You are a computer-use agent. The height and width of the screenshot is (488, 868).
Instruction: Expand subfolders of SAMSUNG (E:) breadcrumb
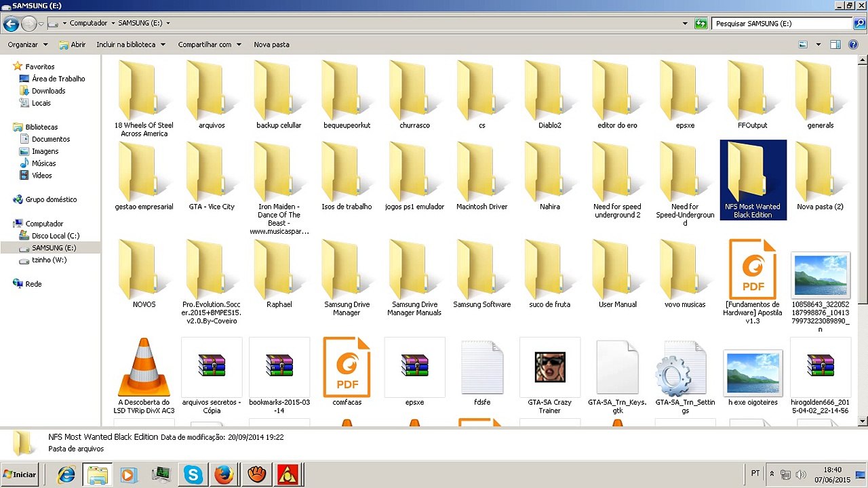tap(167, 23)
